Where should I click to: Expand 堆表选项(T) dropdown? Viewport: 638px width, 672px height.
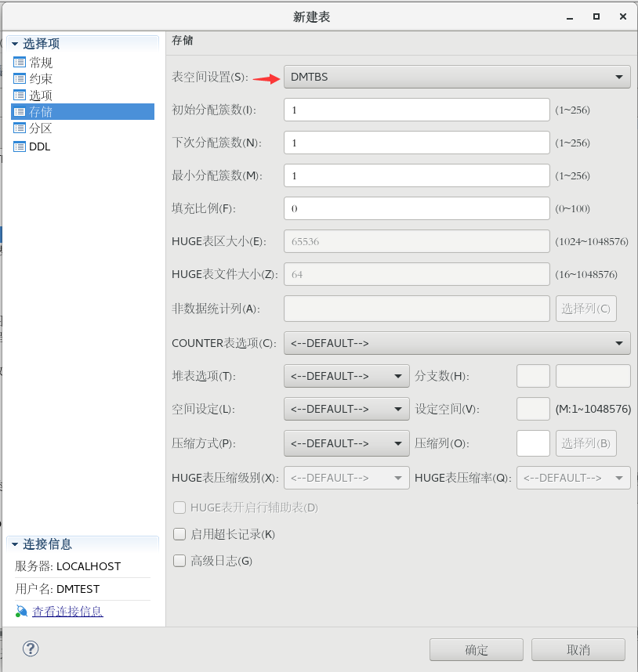346,376
